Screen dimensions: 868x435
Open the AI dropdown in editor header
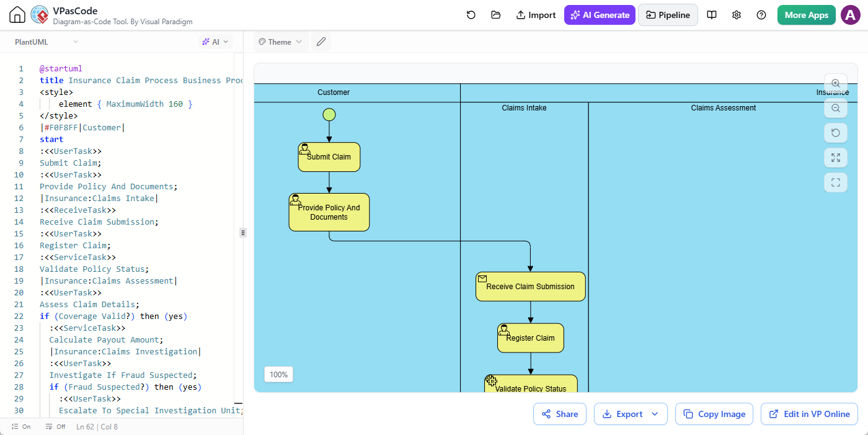[215, 42]
